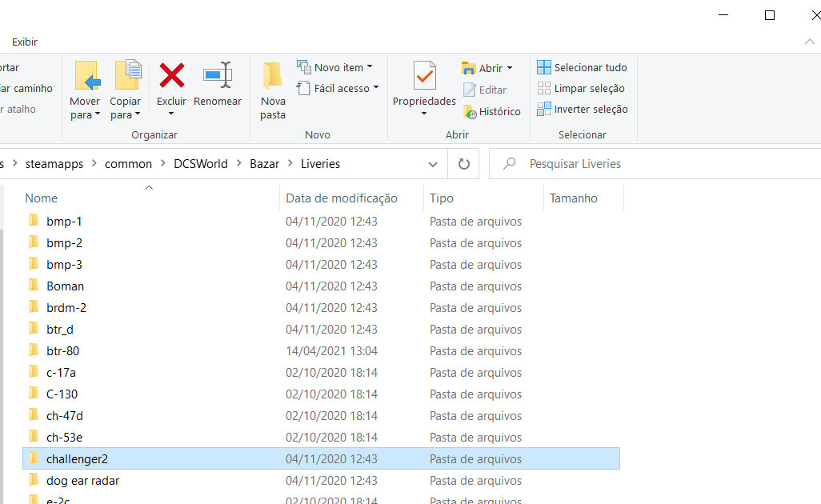This screenshot has width=821, height=504.
Task: Select the btr_d folder
Action: click(60, 329)
